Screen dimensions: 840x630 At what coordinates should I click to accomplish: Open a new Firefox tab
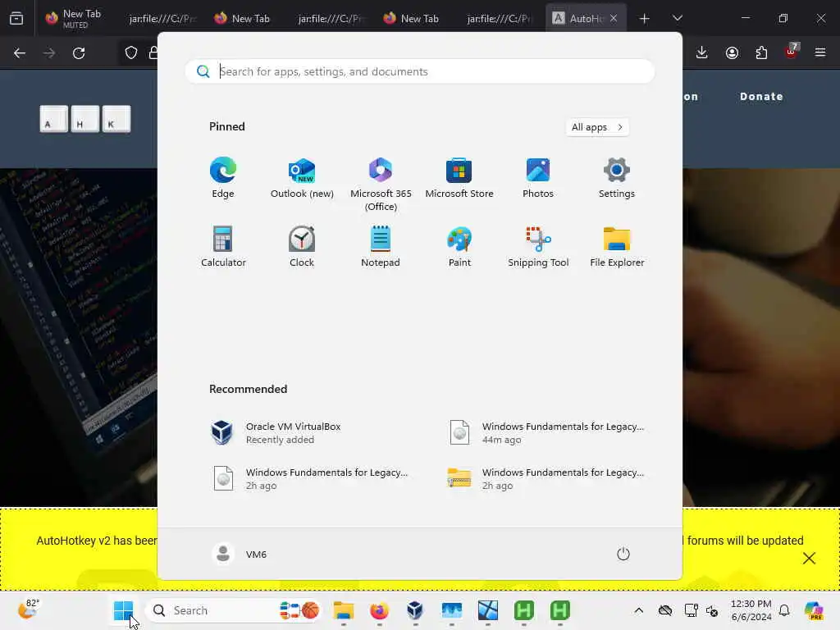pos(645,19)
